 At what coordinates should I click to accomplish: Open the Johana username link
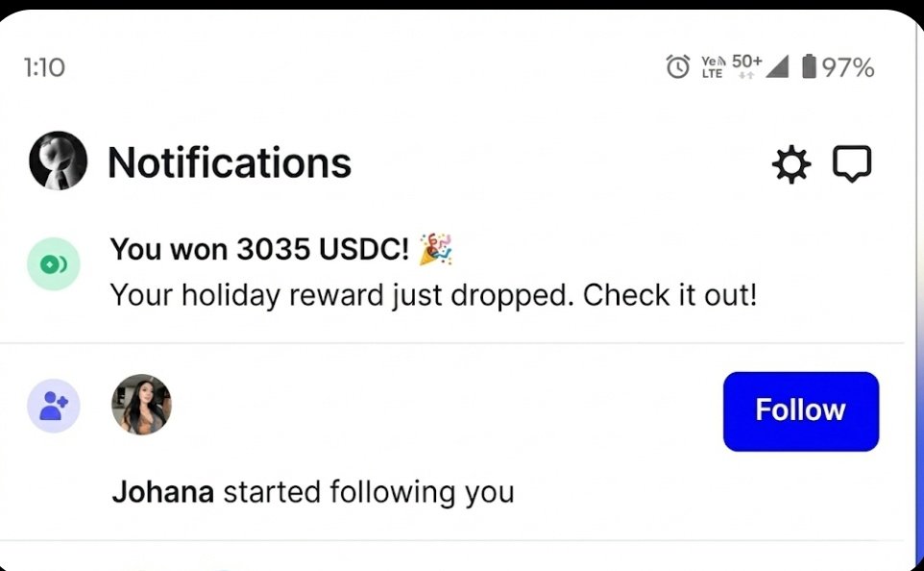(x=162, y=492)
